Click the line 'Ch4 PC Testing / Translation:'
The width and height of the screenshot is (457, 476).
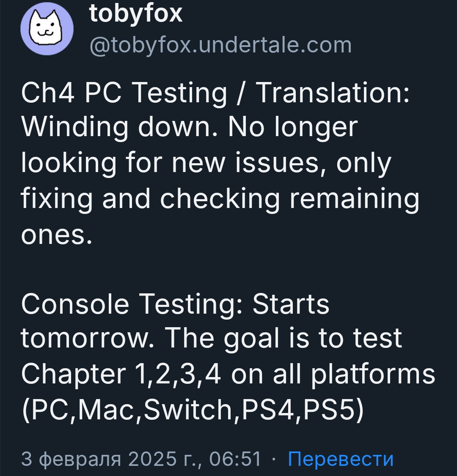pyautogui.click(x=215, y=93)
